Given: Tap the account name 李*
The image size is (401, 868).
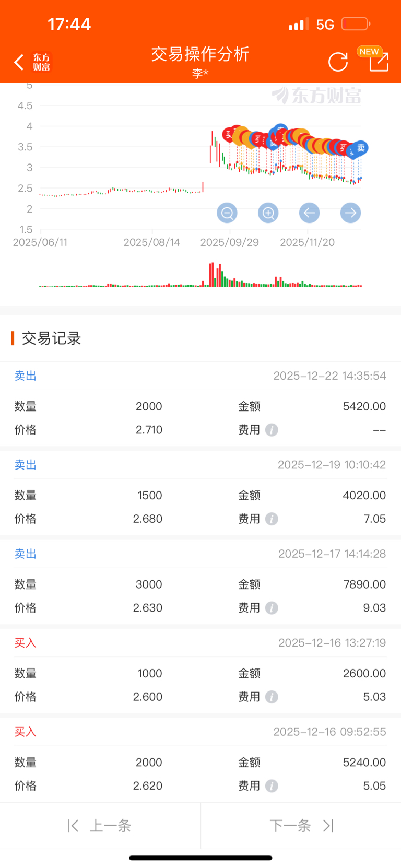Looking at the screenshot, I should tap(200, 74).
